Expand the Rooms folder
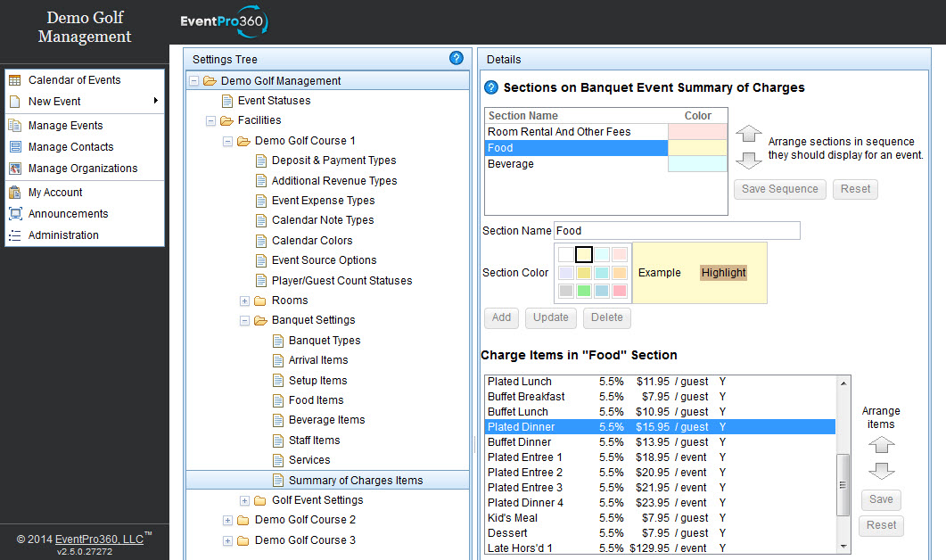946x560 pixels. pos(244,301)
